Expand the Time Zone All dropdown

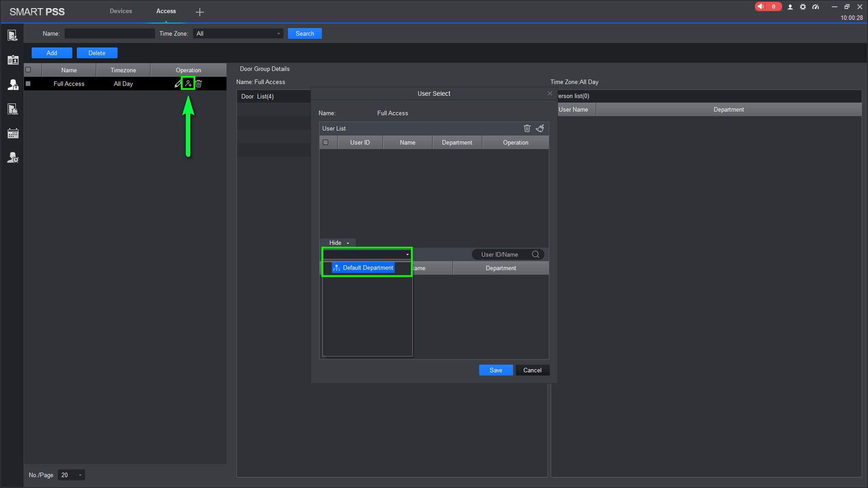click(238, 33)
